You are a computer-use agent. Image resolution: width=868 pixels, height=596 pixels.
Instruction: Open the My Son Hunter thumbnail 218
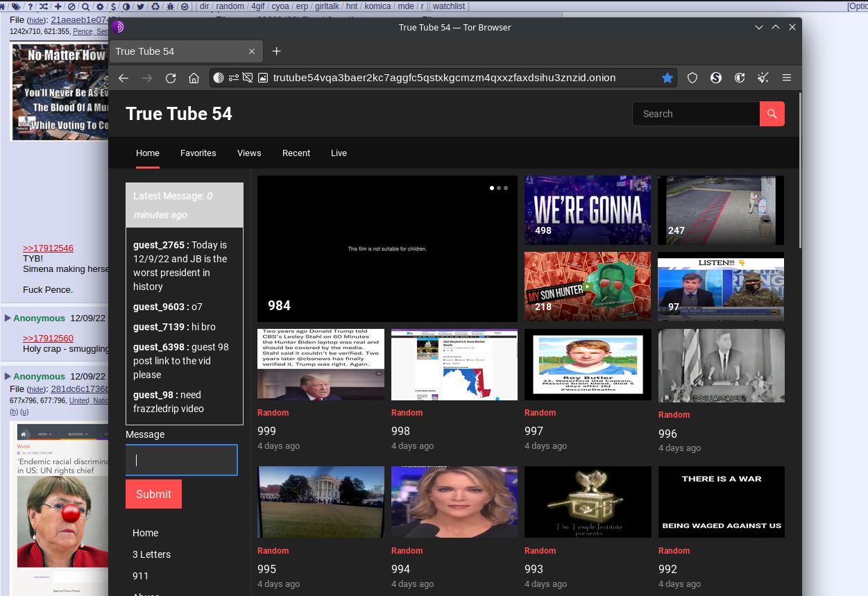588,287
